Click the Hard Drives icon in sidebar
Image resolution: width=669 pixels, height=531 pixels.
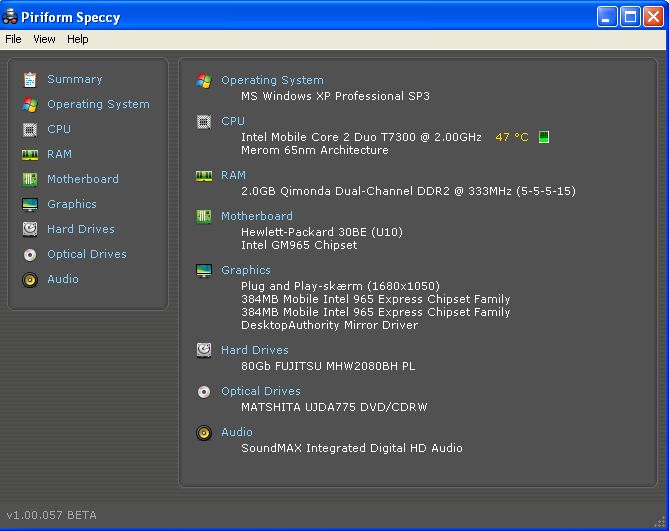29,229
